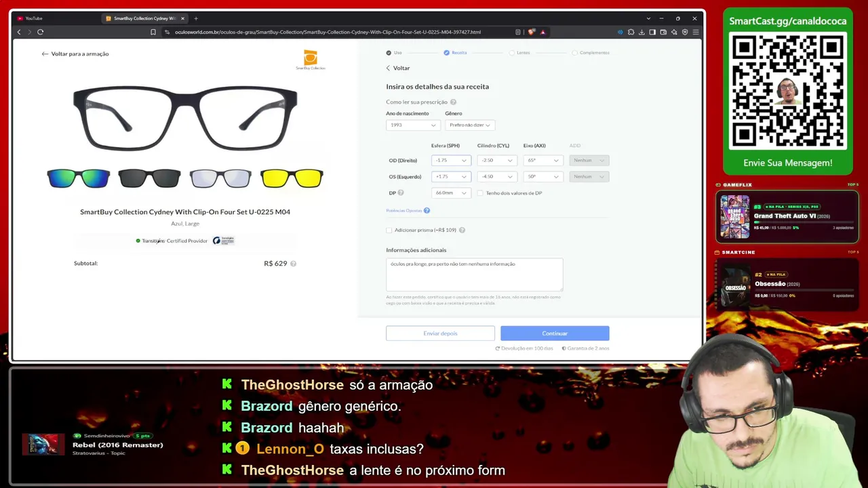The image size is (868, 488).
Task: Click 'Devolução em 100 dias' text
Action: [527, 348]
